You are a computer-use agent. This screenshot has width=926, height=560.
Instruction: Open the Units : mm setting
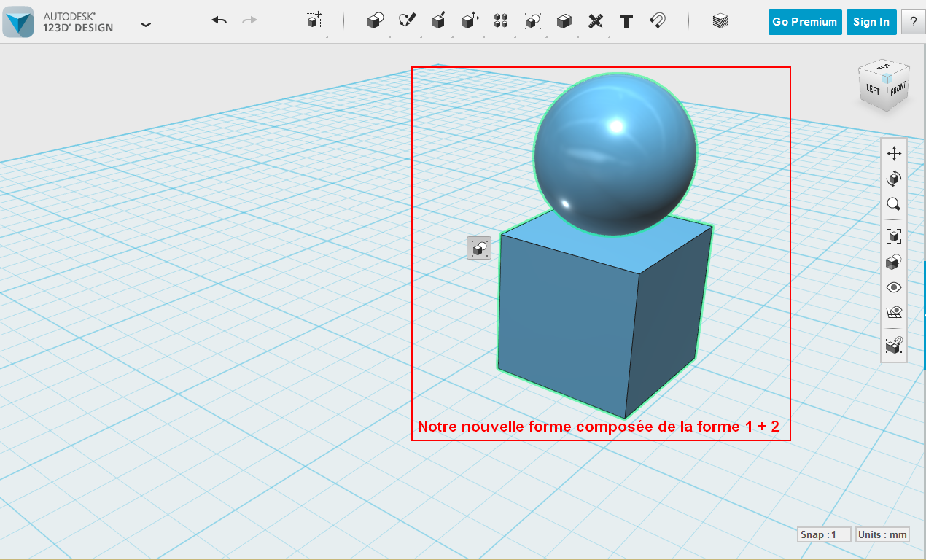click(x=882, y=534)
